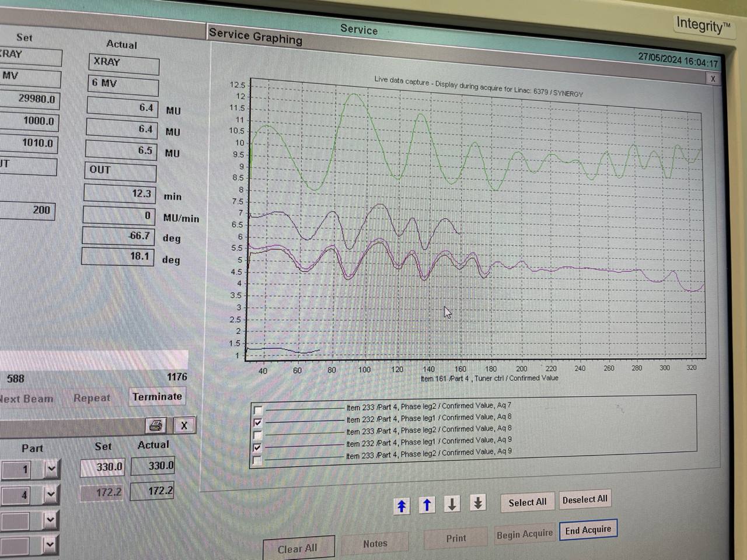The width and height of the screenshot is (747, 560).
Task: Open the Part dropdown showing value 1
Action: click(51, 469)
